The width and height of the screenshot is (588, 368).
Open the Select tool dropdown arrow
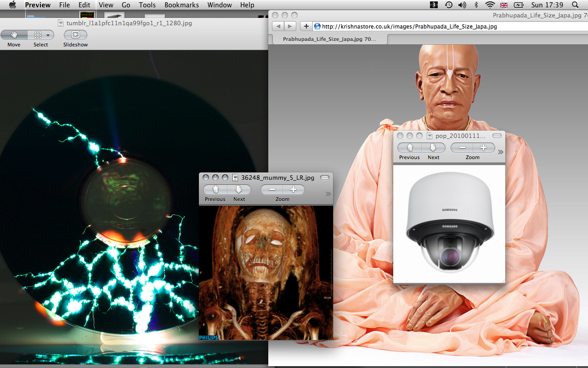48,35
